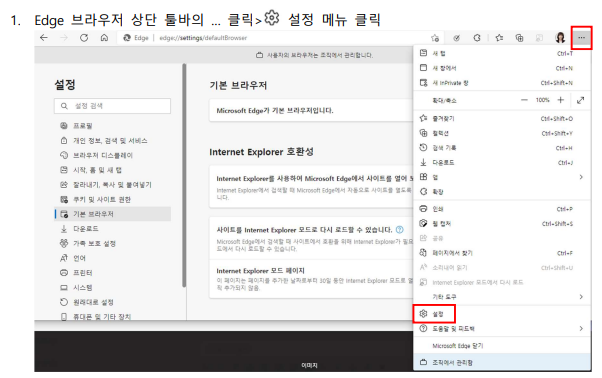Open 프로필 in settings sidebar
This screenshot has width=602, height=378.
(112, 125)
